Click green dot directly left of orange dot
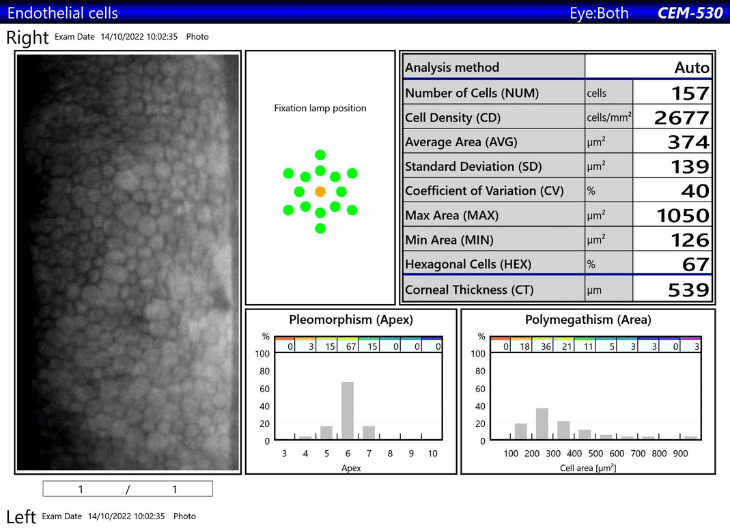 pyautogui.click(x=299, y=191)
